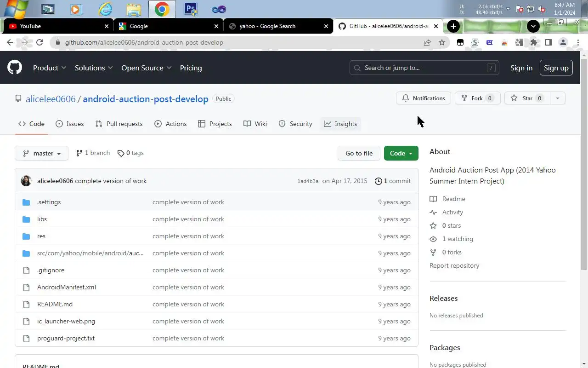This screenshot has height=368, width=588.
Task: Open Photoshop from the taskbar
Action: coord(190,9)
